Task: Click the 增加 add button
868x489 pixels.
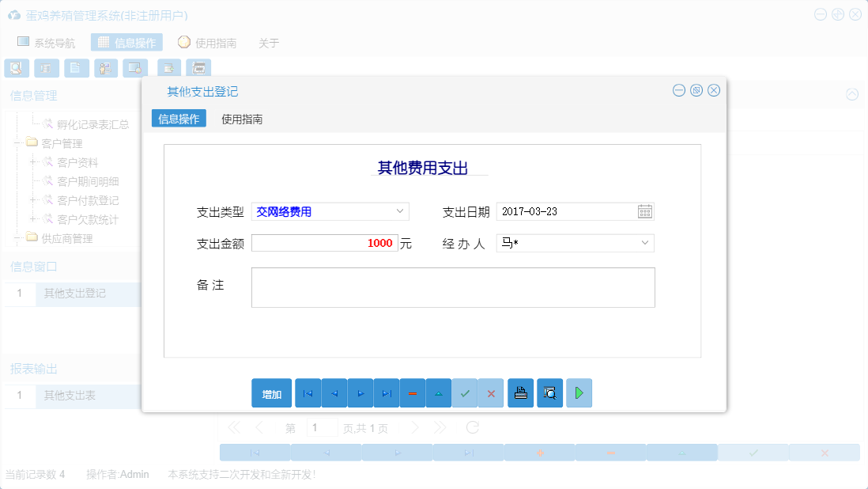Action: click(271, 393)
